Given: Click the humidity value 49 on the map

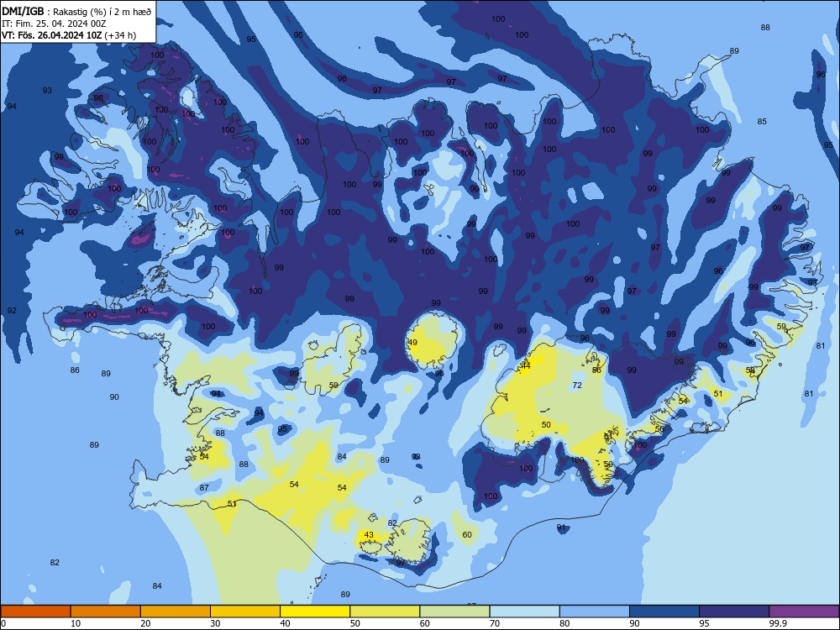Looking at the screenshot, I should point(412,343).
